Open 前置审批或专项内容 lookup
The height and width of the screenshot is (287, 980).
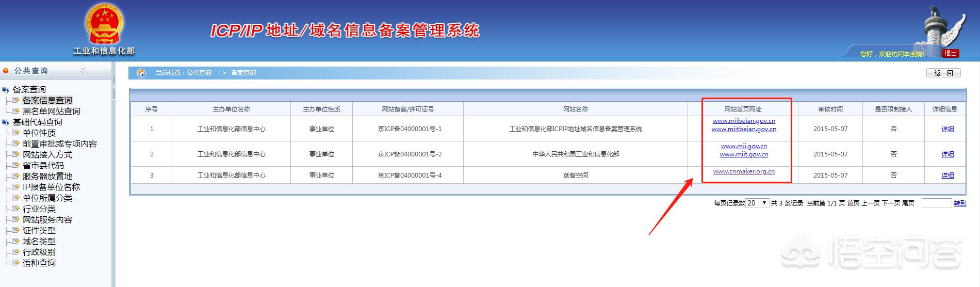click(x=59, y=143)
